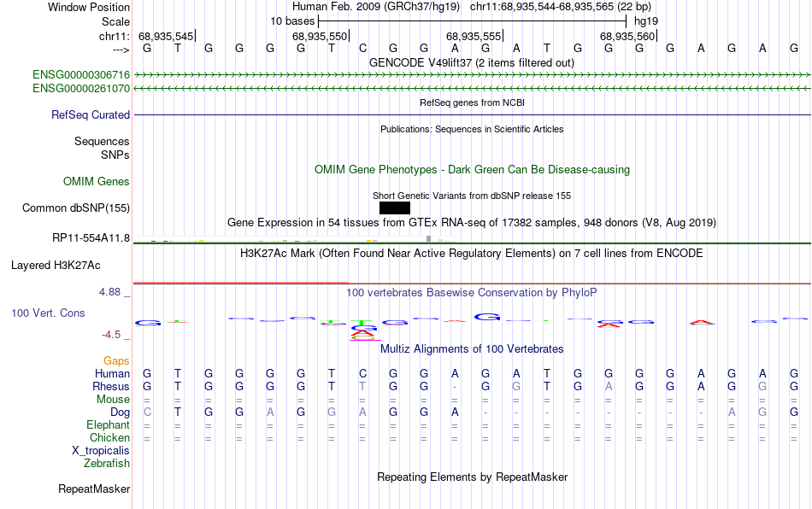The image size is (812, 509).
Task: Click the right-pointing ENSG00000306716 intron arrows
Action: 473,75
